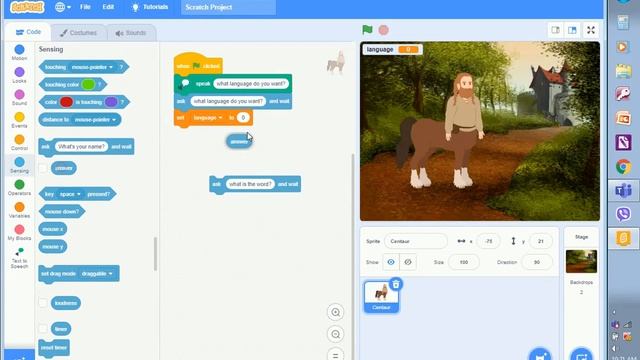The image size is (640, 360).
Task: Select the Text to Speech category
Action: pyautogui.click(x=19, y=258)
